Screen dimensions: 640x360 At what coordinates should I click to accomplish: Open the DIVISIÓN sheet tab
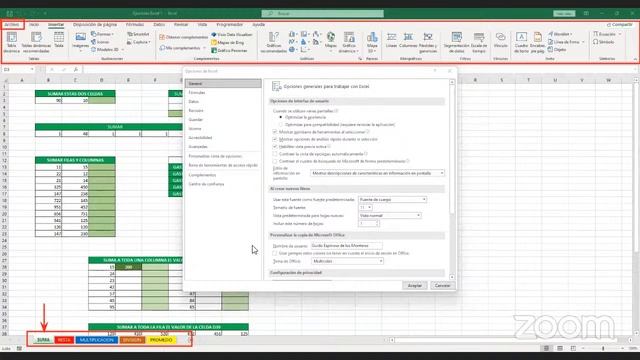132,340
